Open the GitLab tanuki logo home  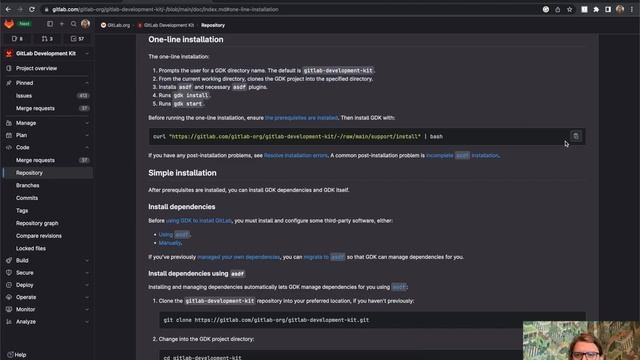coord(9,24)
